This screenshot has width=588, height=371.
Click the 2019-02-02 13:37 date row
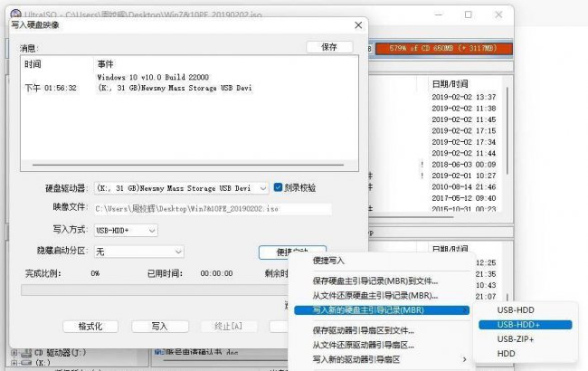(x=464, y=97)
